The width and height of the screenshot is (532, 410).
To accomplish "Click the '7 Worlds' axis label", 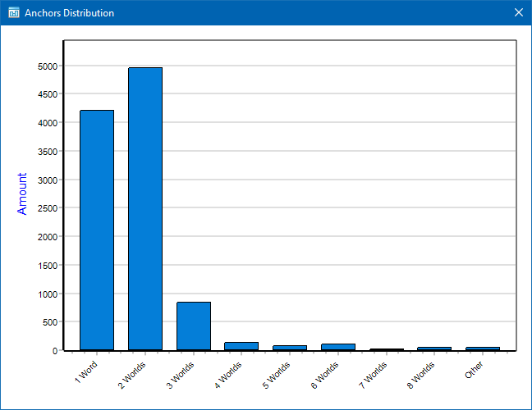I will tap(373, 375).
